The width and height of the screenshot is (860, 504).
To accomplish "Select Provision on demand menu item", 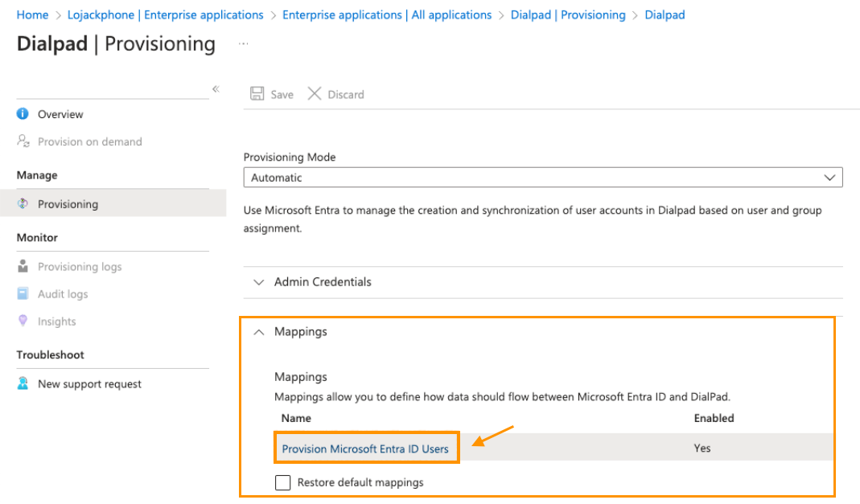I will click(x=90, y=142).
